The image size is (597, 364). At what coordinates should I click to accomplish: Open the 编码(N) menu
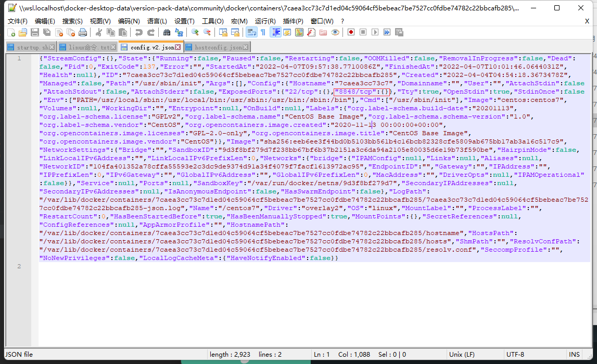point(129,21)
